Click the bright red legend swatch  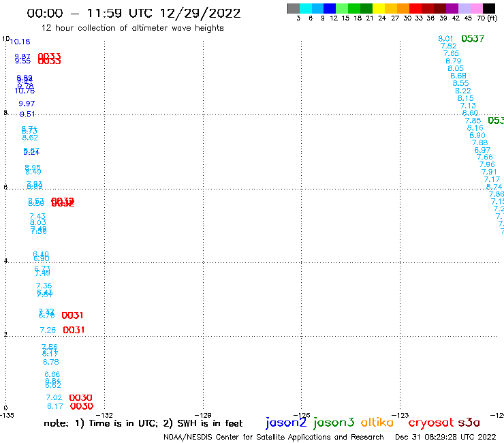pos(415,8)
